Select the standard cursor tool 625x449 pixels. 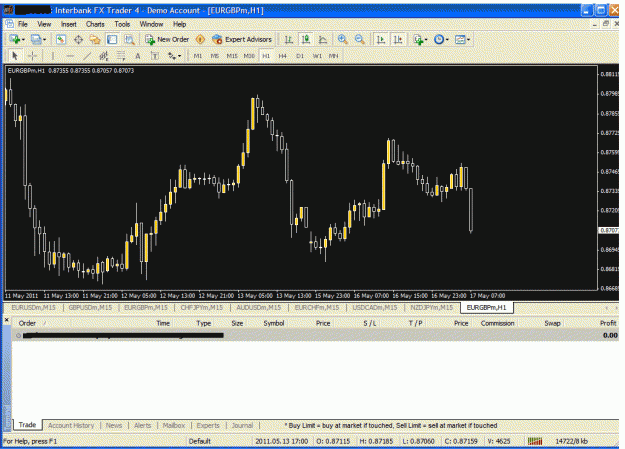[x=15, y=56]
